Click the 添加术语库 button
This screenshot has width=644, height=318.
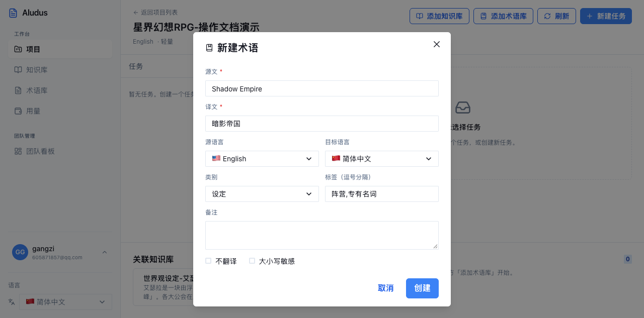(x=503, y=16)
